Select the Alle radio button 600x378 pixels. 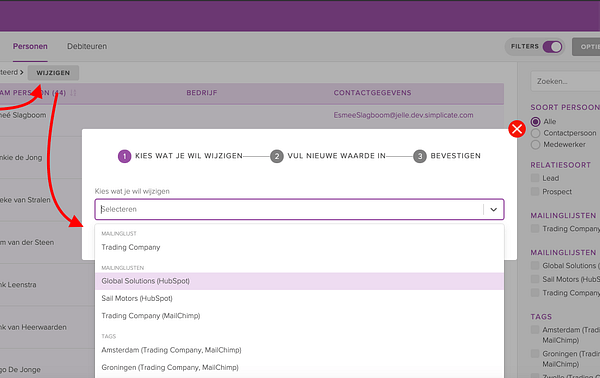click(x=535, y=122)
